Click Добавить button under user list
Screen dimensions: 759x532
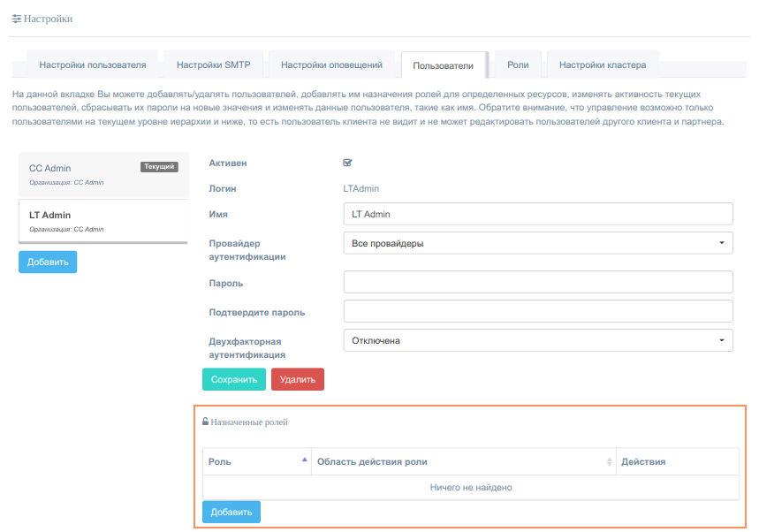pyautogui.click(x=48, y=262)
